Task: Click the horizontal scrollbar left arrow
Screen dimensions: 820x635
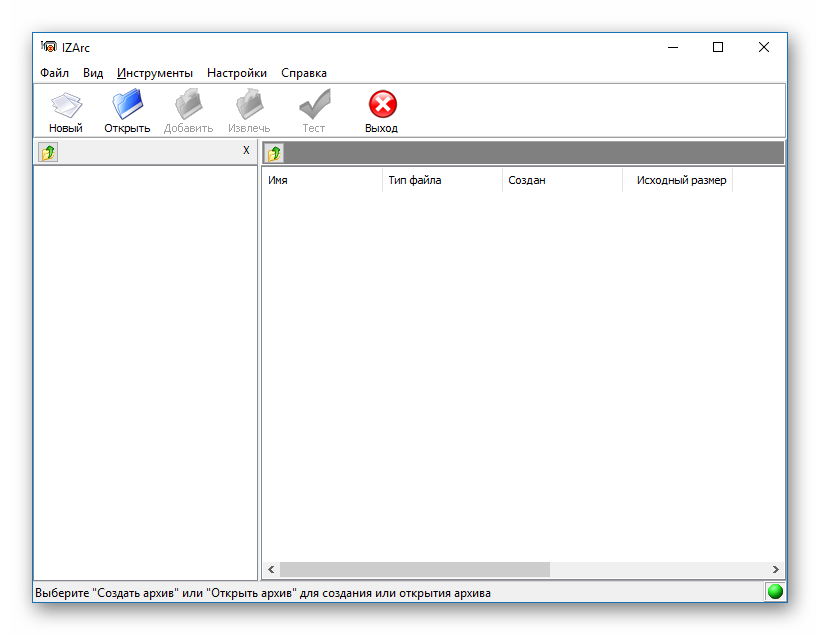Action: (x=271, y=569)
